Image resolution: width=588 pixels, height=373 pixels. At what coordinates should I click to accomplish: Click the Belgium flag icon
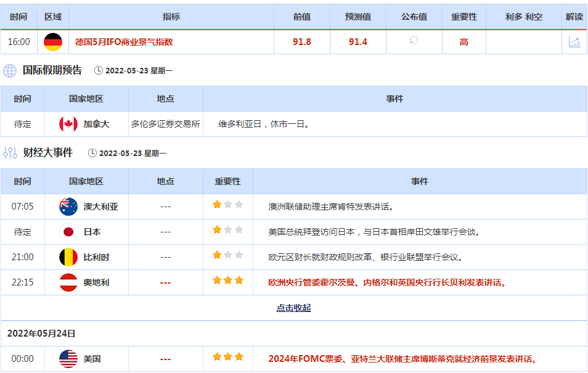pyautogui.click(x=68, y=257)
